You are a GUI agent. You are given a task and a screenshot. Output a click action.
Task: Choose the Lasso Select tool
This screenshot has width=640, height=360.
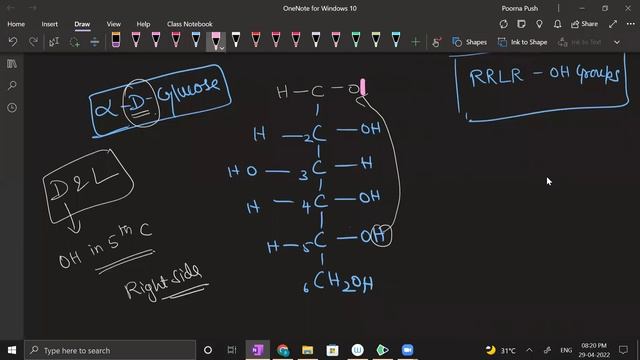coord(74,42)
